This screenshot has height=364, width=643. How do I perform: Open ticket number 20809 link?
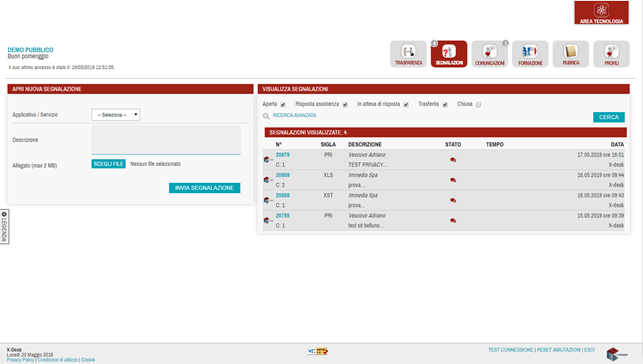pos(283,175)
